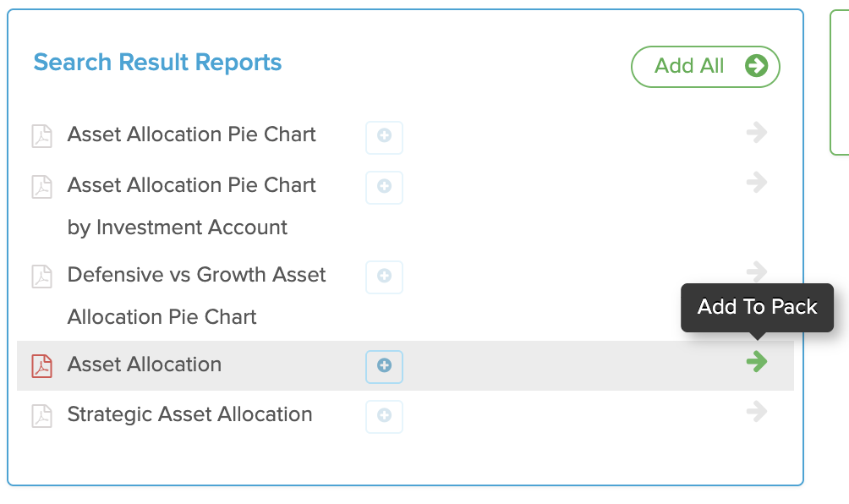Click arrow for Pie Chart by Investment Account
This screenshot has height=504, width=849.
tap(757, 183)
